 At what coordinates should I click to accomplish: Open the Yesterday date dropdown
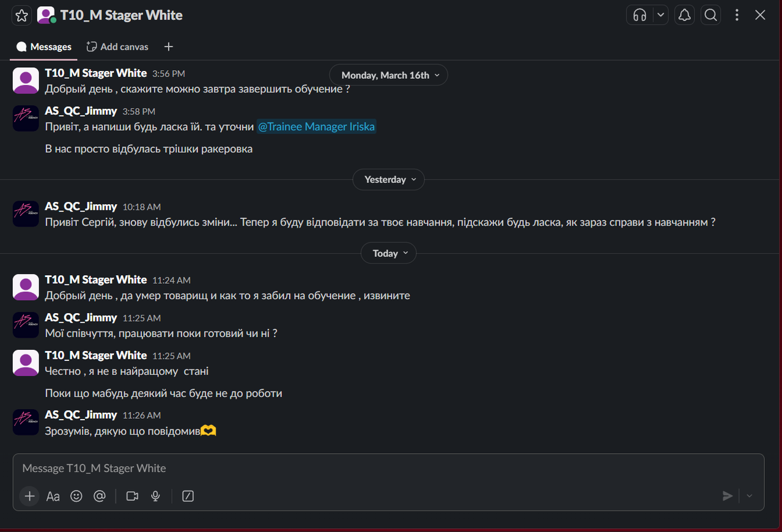389,179
